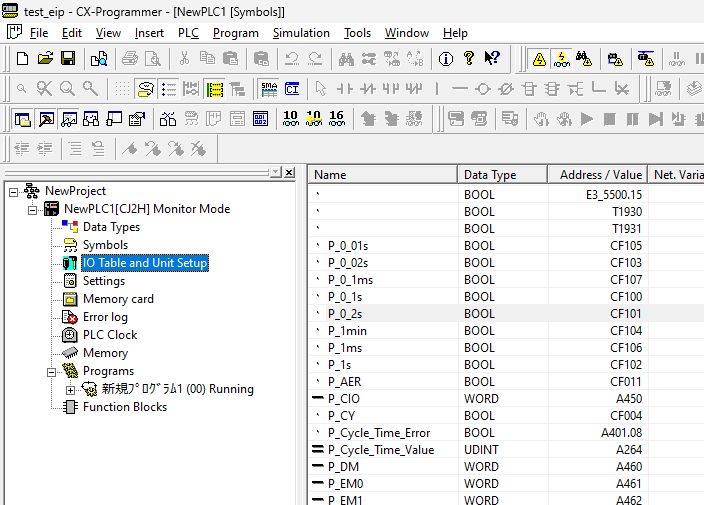Sort by the Name column header
The height and width of the screenshot is (505, 704).
tap(383, 175)
